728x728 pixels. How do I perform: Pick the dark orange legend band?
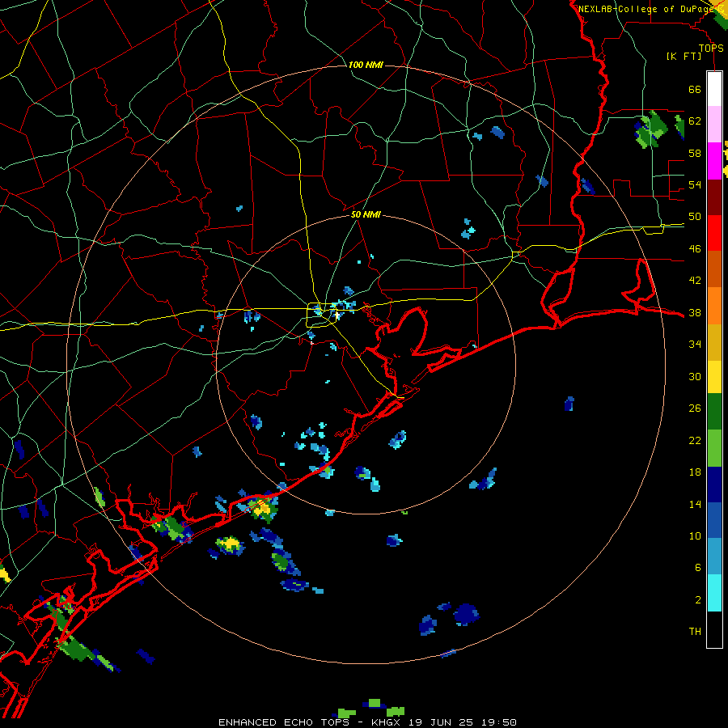714,269
